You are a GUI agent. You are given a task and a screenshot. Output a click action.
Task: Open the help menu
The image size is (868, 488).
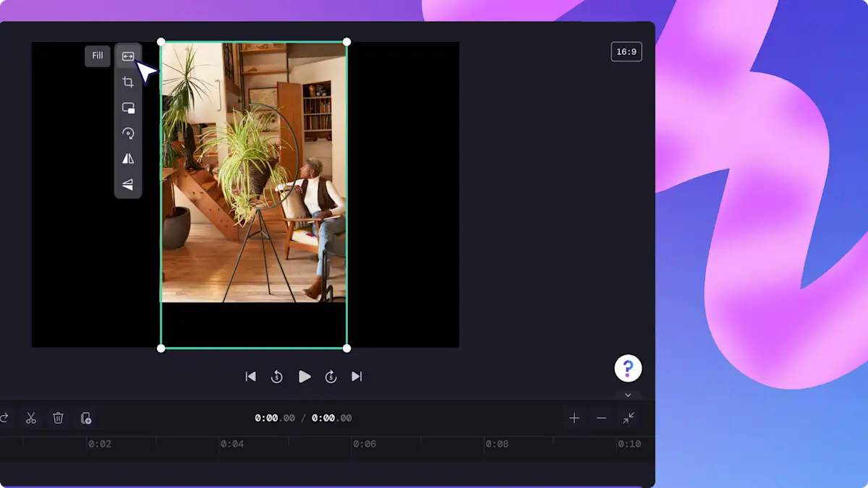(x=628, y=368)
